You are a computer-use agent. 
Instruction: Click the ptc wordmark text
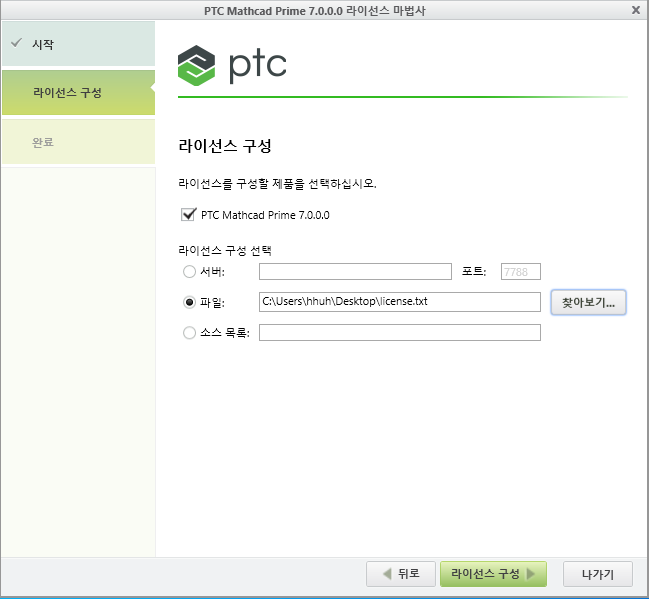point(257,66)
